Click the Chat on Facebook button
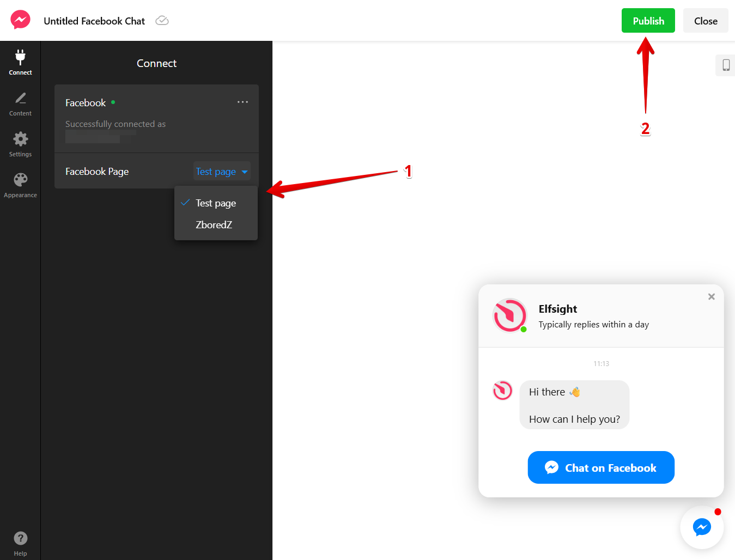The height and width of the screenshot is (560, 735). click(601, 467)
